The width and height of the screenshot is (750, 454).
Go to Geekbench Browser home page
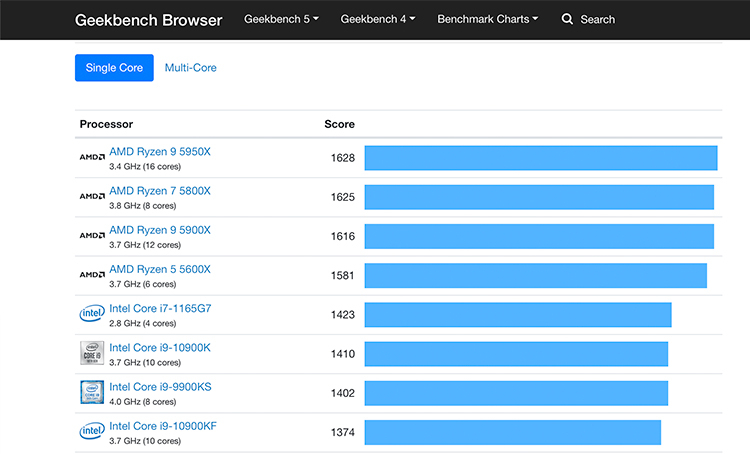coord(149,19)
